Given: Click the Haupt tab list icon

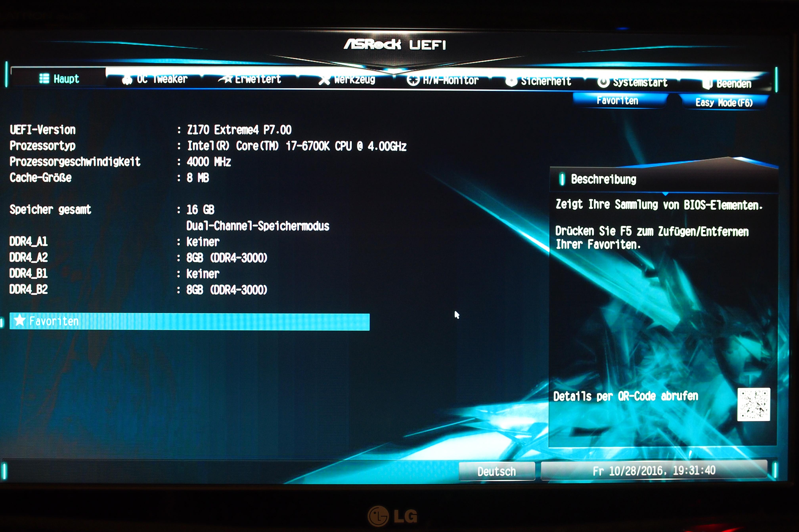Looking at the screenshot, I should (x=44, y=78).
